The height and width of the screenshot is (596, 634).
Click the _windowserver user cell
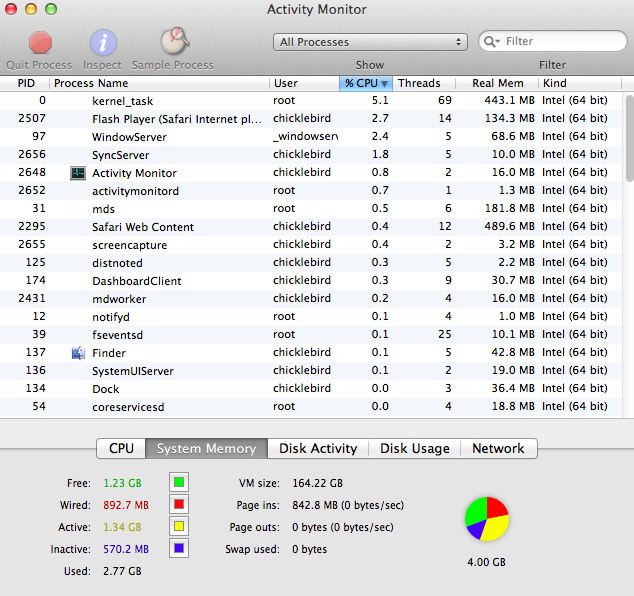tap(305, 136)
